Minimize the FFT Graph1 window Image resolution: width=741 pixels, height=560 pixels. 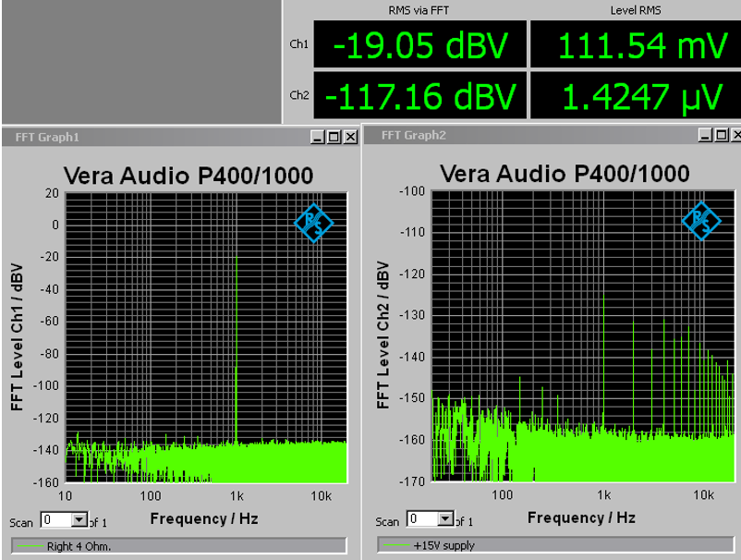point(318,137)
